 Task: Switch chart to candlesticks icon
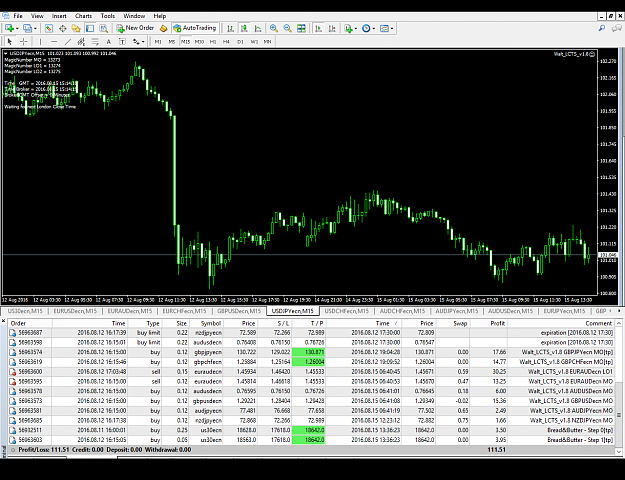[x=244, y=28]
